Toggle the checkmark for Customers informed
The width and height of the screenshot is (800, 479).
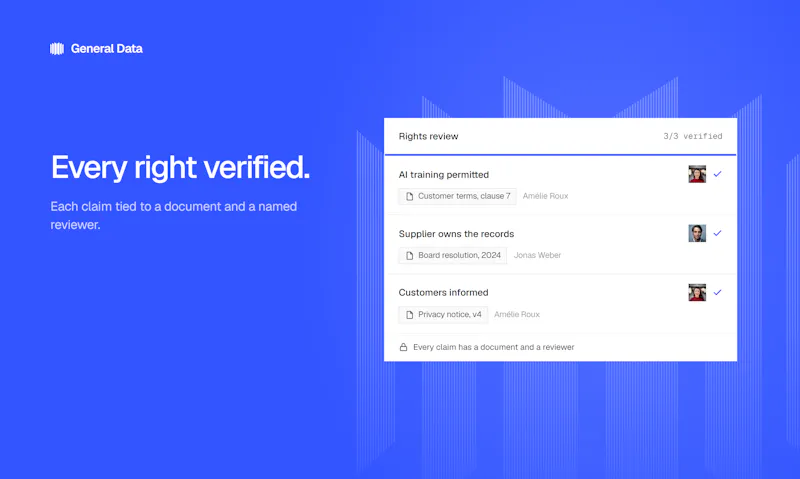(x=717, y=292)
